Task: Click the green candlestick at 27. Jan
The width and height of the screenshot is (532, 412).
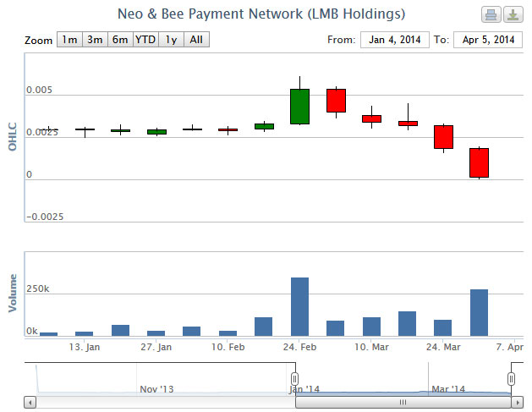Action: pyautogui.click(x=156, y=132)
